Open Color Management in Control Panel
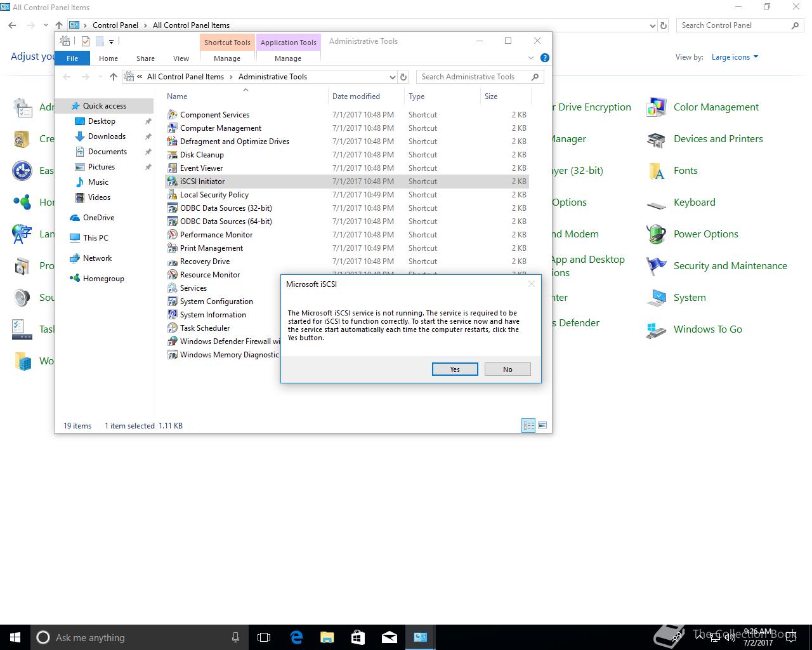The image size is (812, 650). pos(702,107)
